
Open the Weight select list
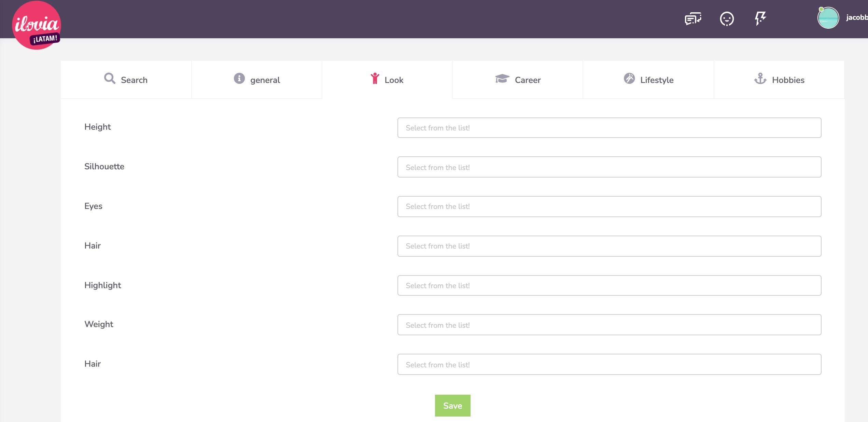(x=609, y=325)
